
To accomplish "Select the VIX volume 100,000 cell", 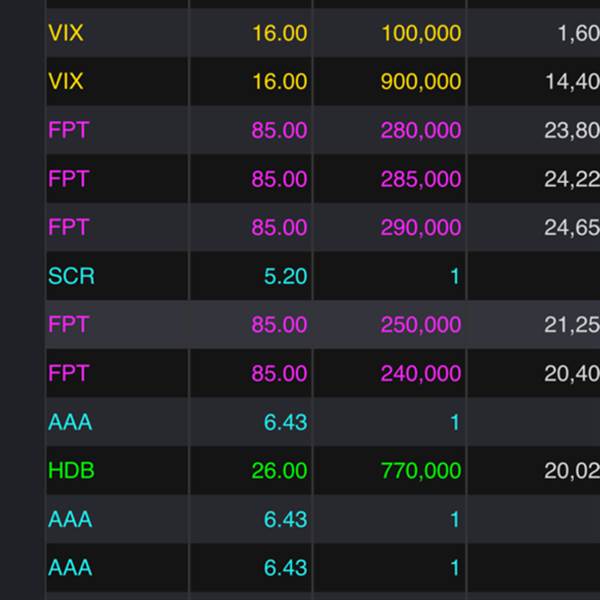I will [420, 33].
